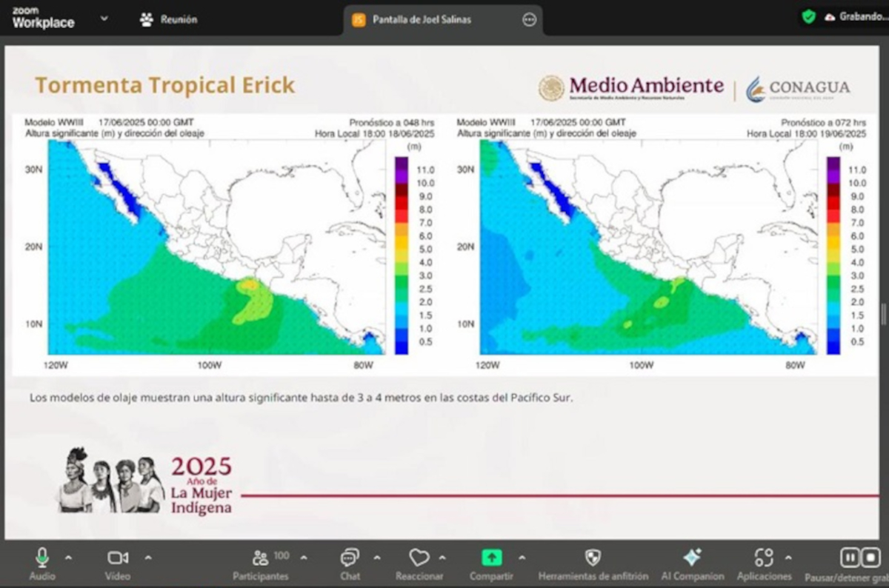This screenshot has height=588, width=889.
Task: Expand Aplicaciones options chevron
Action: pos(788,558)
